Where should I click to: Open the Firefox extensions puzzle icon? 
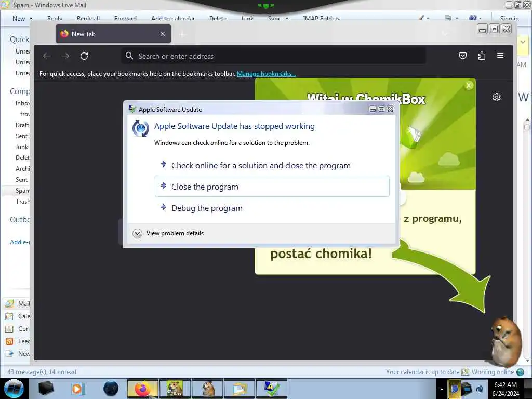pyautogui.click(x=482, y=56)
